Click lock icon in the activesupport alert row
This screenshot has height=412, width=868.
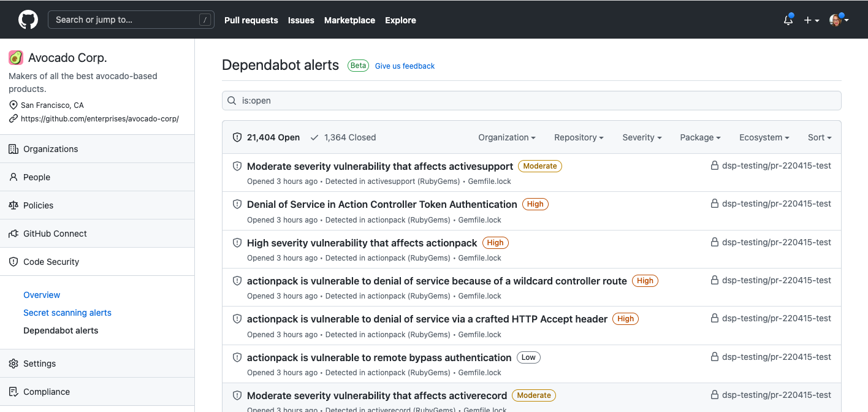pos(714,166)
